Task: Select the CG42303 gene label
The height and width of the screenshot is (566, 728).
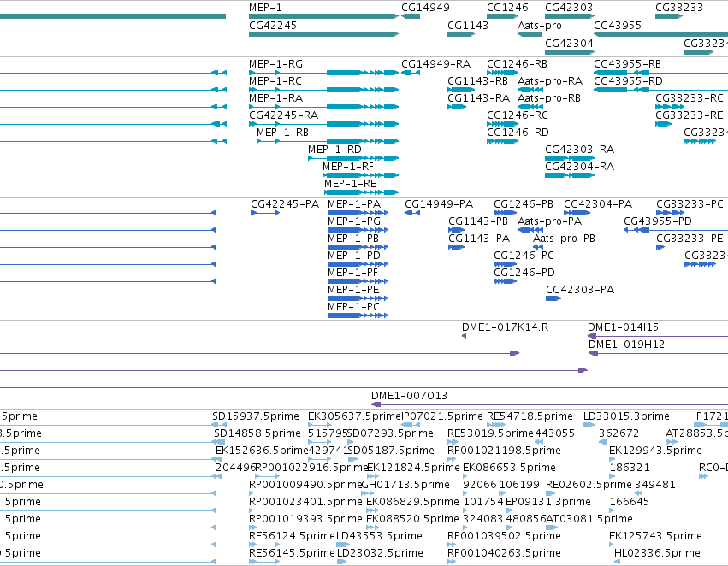Action: [x=569, y=8]
